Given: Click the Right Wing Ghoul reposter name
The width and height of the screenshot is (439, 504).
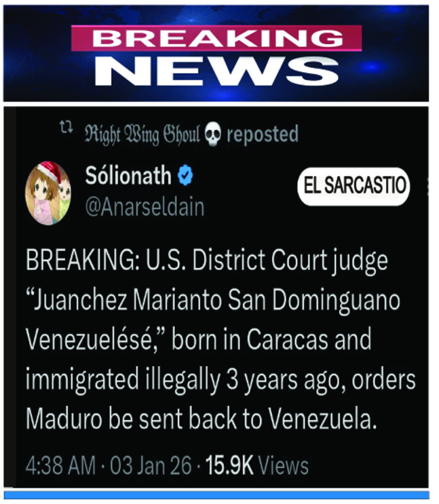Looking at the screenshot, I should (x=142, y=135).
